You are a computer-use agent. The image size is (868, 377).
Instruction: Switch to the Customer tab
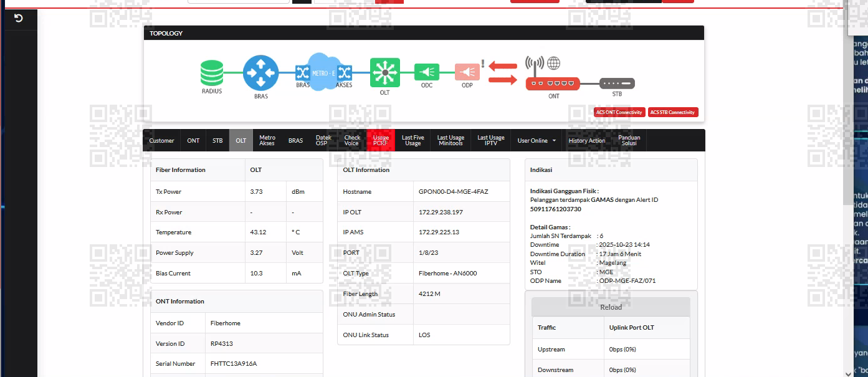(161, 140)
